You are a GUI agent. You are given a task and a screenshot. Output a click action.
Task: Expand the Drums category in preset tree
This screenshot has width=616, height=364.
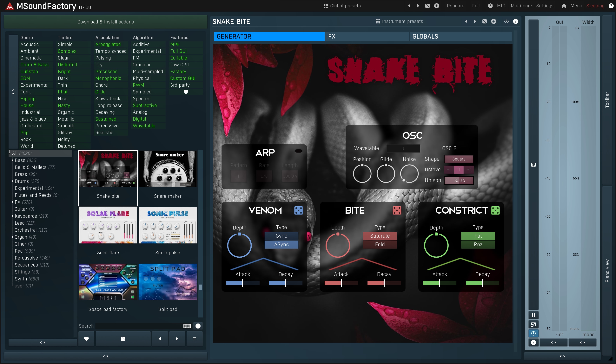(12, 181)
